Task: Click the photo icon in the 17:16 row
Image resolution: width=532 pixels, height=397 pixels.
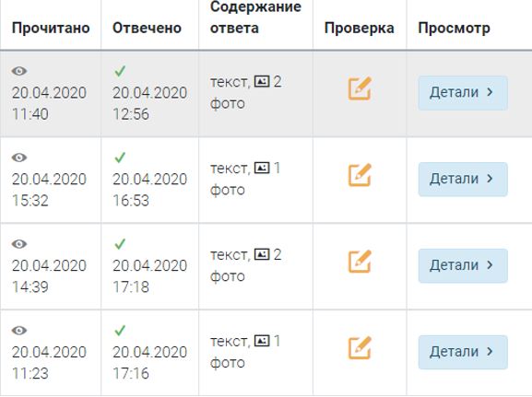Action: pos(262,341)
